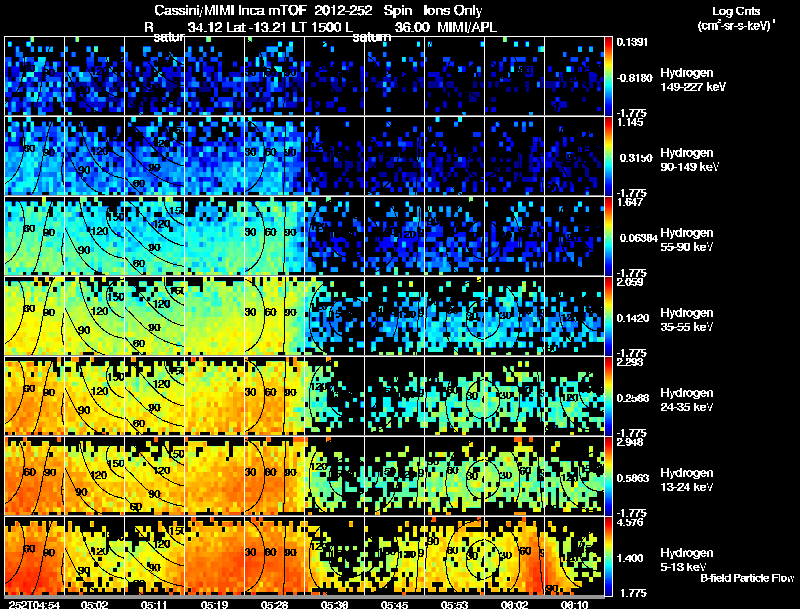This screenshot has height=609, width=800.
Task: Click the time axis label '05:02'
Action: tap(94, 604)
